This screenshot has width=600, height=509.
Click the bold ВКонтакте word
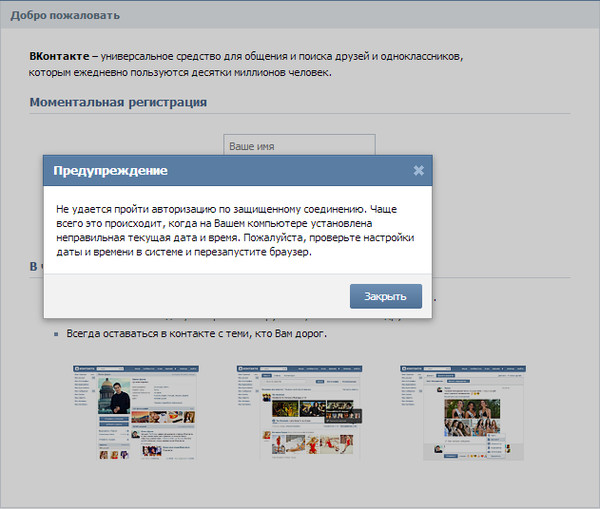click(x=59, y=56)
